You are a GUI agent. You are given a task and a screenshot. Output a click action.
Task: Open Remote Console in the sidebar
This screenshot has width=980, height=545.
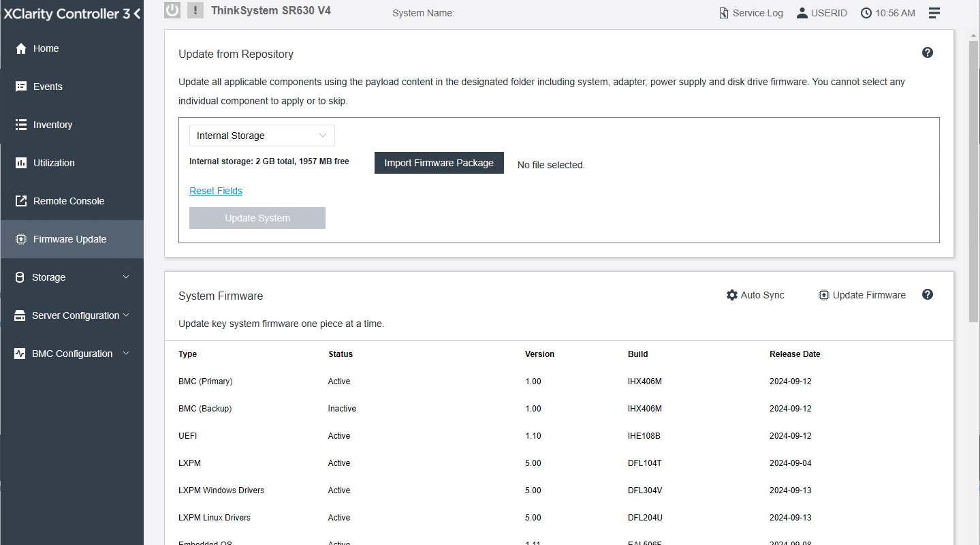point(72,201)
